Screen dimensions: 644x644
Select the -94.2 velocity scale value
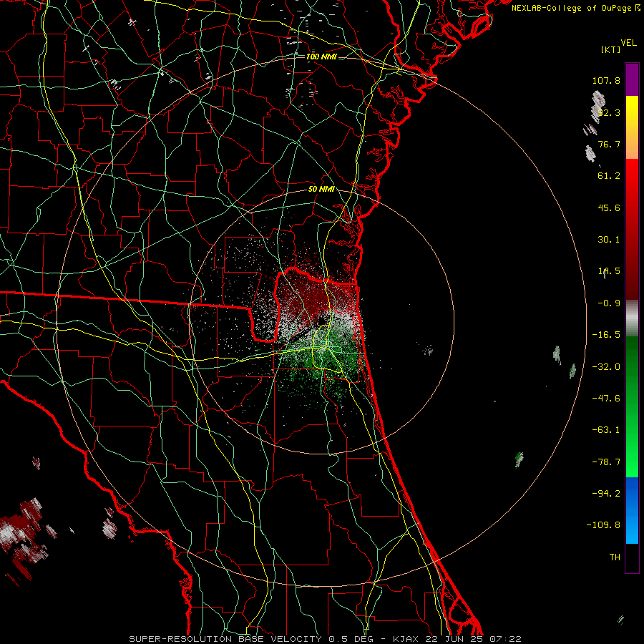606,493
